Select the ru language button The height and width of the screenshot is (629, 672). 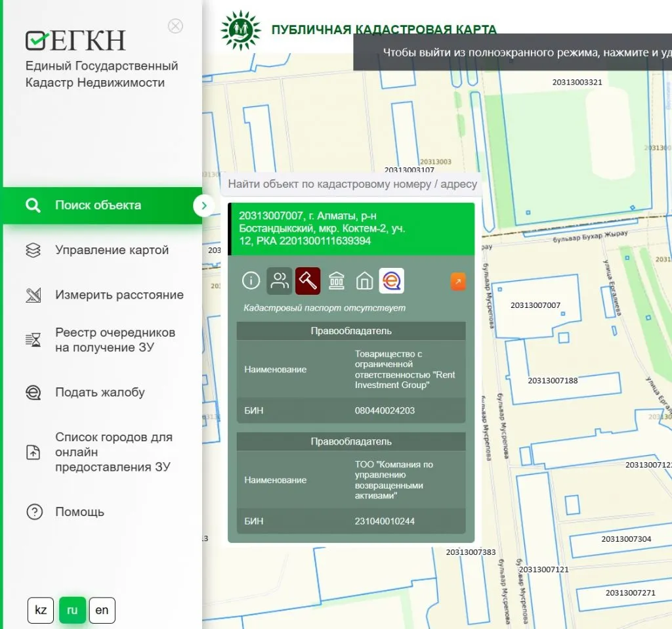point(72,610)
